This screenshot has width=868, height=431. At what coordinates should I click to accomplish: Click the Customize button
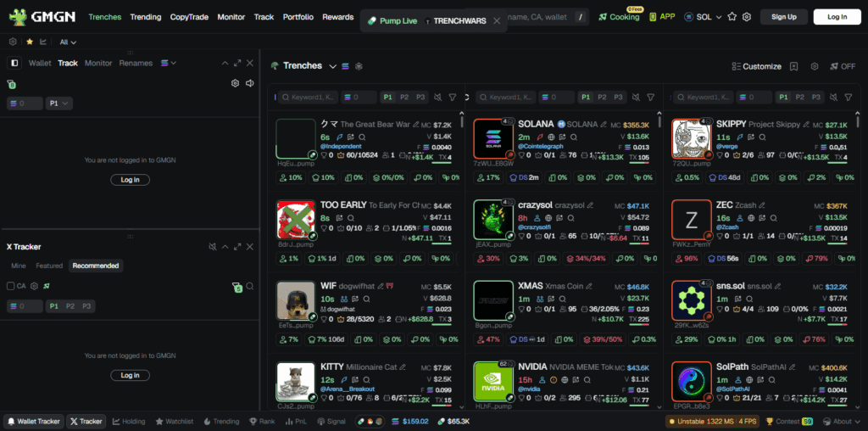(x=756, y=66)
